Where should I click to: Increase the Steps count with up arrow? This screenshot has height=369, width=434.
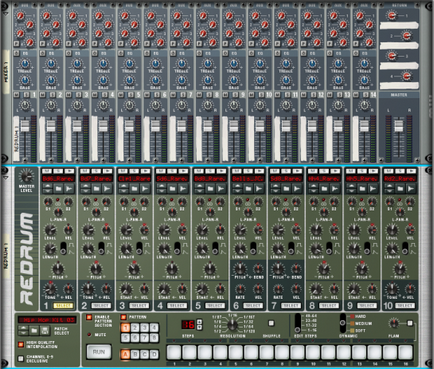tap(199, 322)
